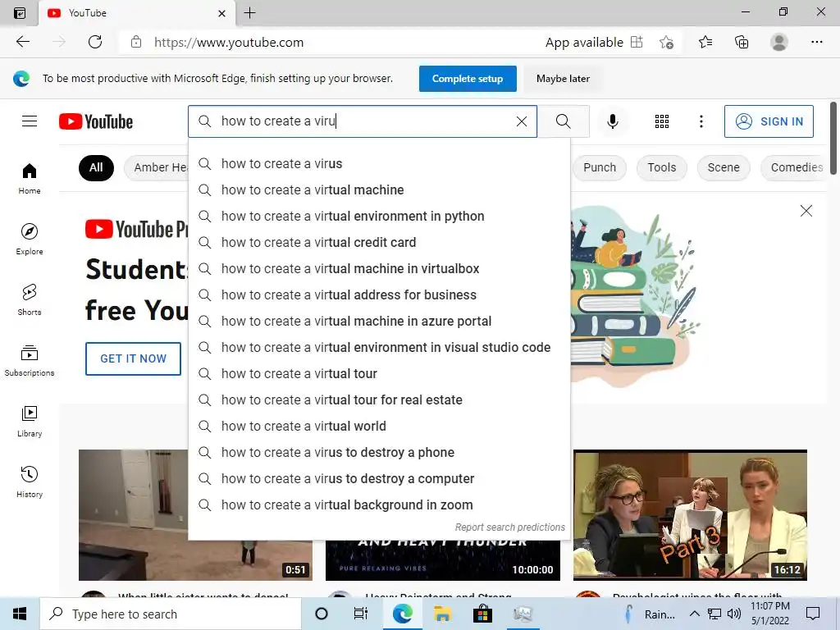
Task: Select the Amber Heard filter chip
Action: (x=157, y=167)
